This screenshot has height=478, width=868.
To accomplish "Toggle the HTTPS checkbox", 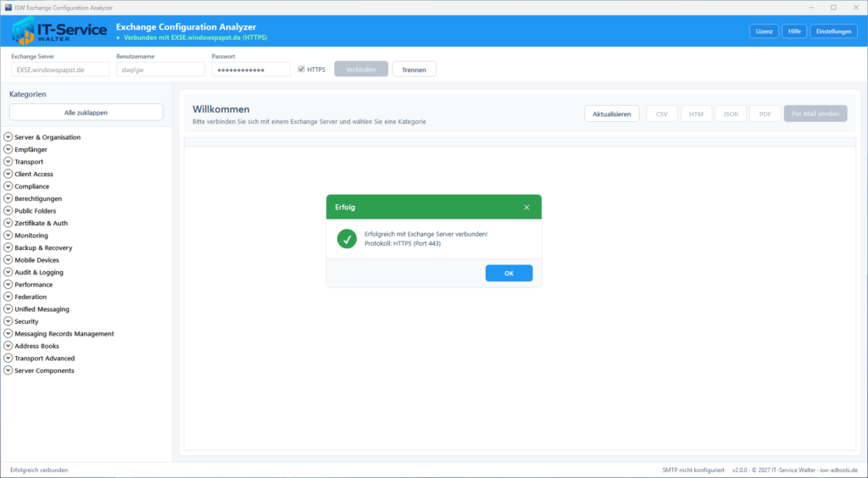I will coord(301,69).
